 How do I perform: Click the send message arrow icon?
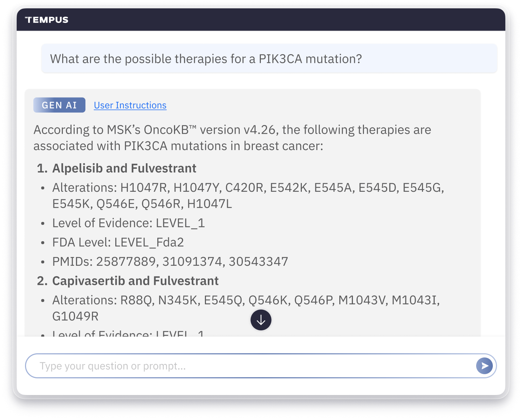(x=484, y=366)
